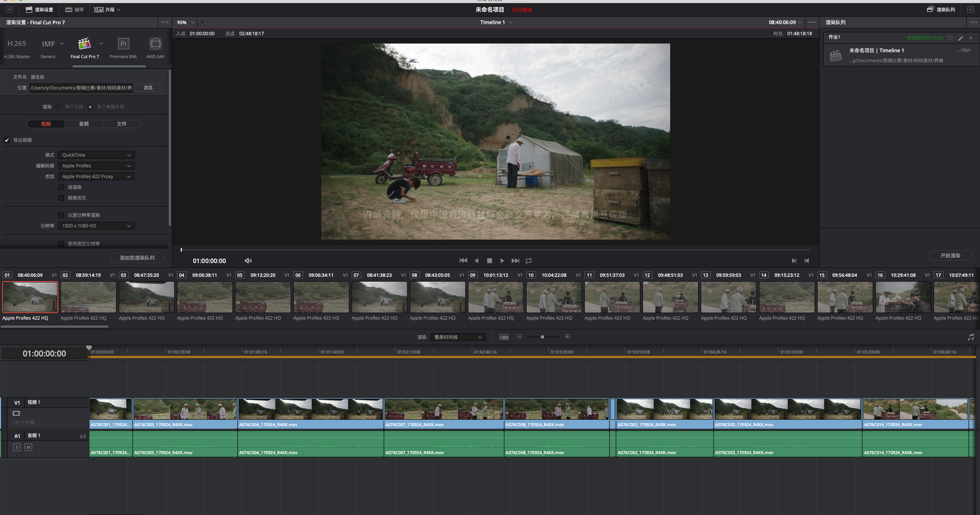980x515 pixels.
Task: Click the 开始渲染 button
Action: tap(950, 255)
